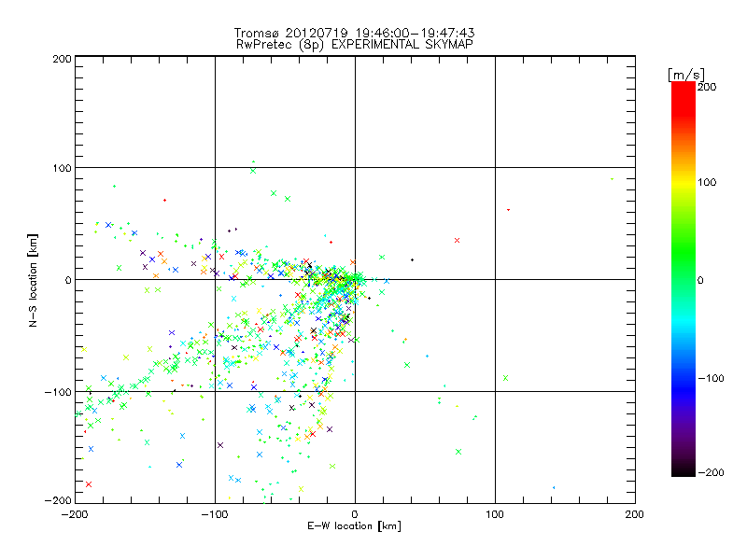
Task: Click the 'N-S location [km]' axis label
Action: click(x=33, y=281)
